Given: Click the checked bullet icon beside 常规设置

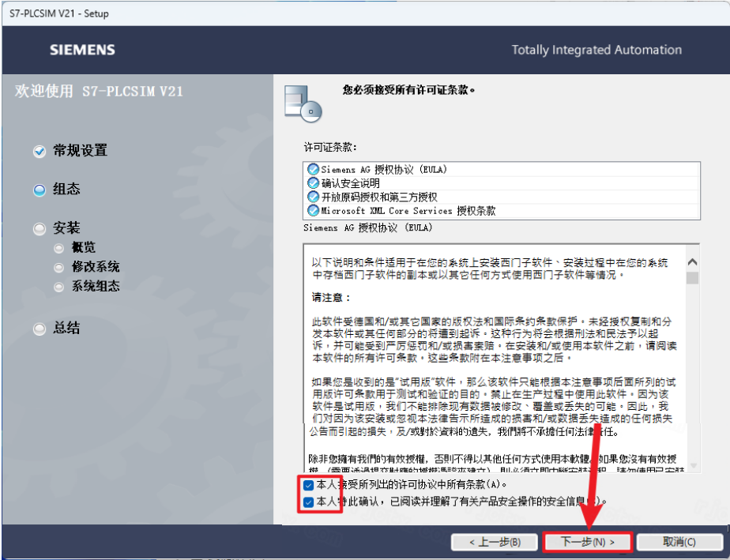Looking at the screenshot, I should point(40,152).
